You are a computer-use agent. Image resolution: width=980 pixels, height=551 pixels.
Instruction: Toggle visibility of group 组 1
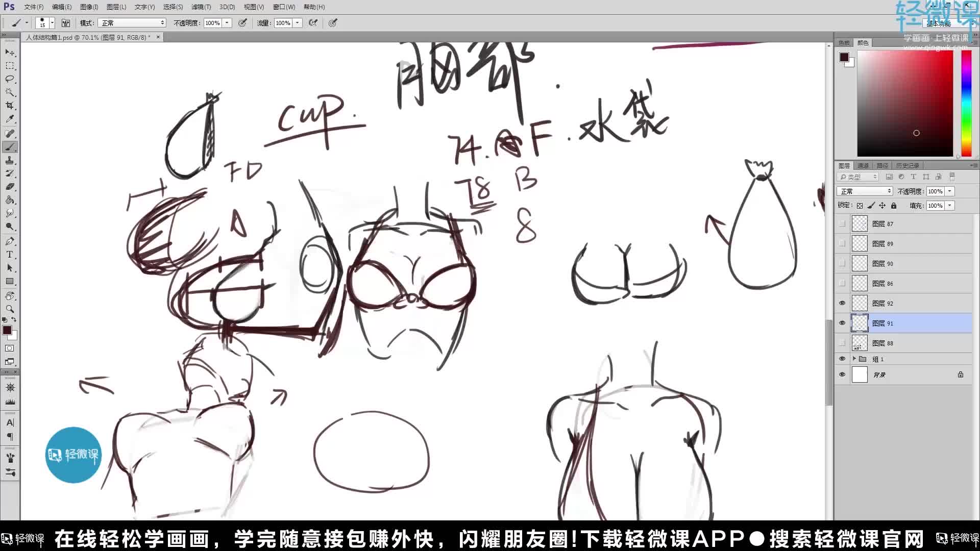(x=842, y=359)
